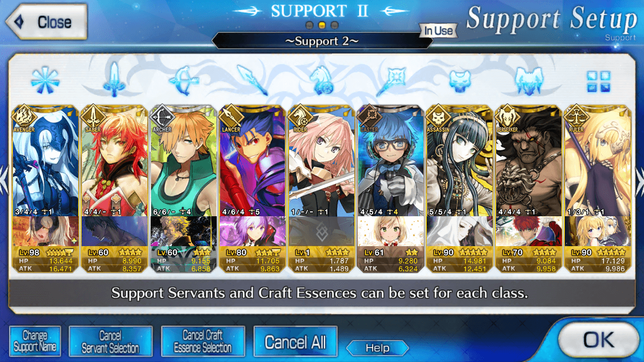Select the Rider class horse icon
Viewport: 644px width, 362px height.
pos(321,80)
